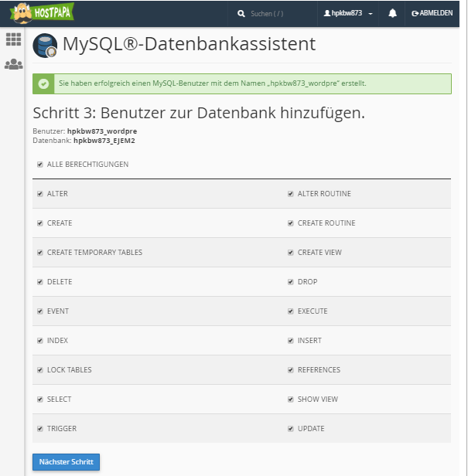Viewport: 468px width, 476px height.
Task: Click username hpkbw873_wordpre text
Action: pos(102,131)
